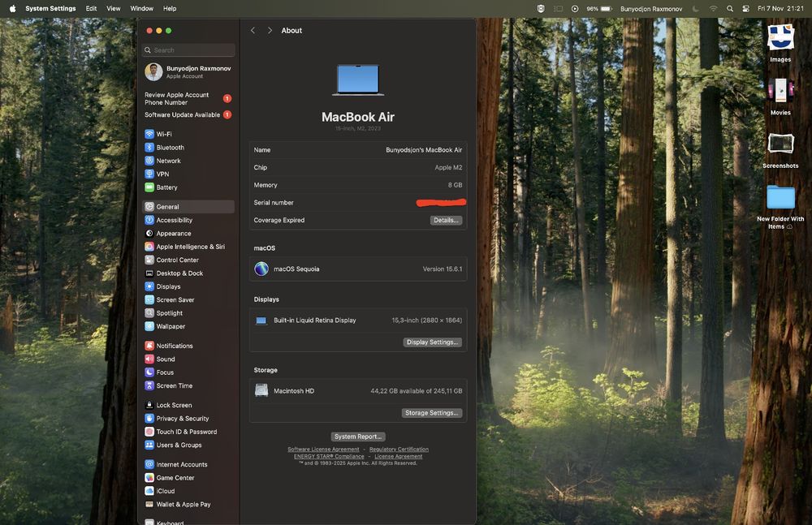This screenshot has height=525, width=812.
Task: Select the Accessibility icon in sidebar
Action: [x=149, y=220]
